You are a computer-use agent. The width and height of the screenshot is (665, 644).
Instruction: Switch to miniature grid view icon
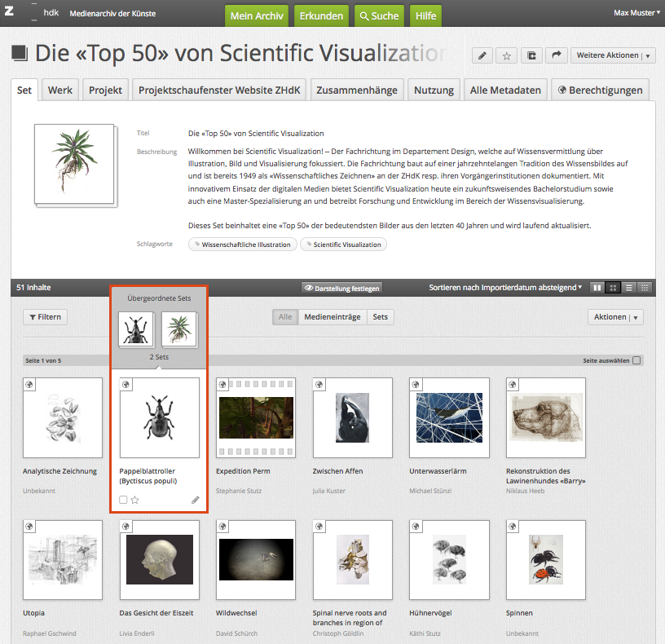point(644,288)
